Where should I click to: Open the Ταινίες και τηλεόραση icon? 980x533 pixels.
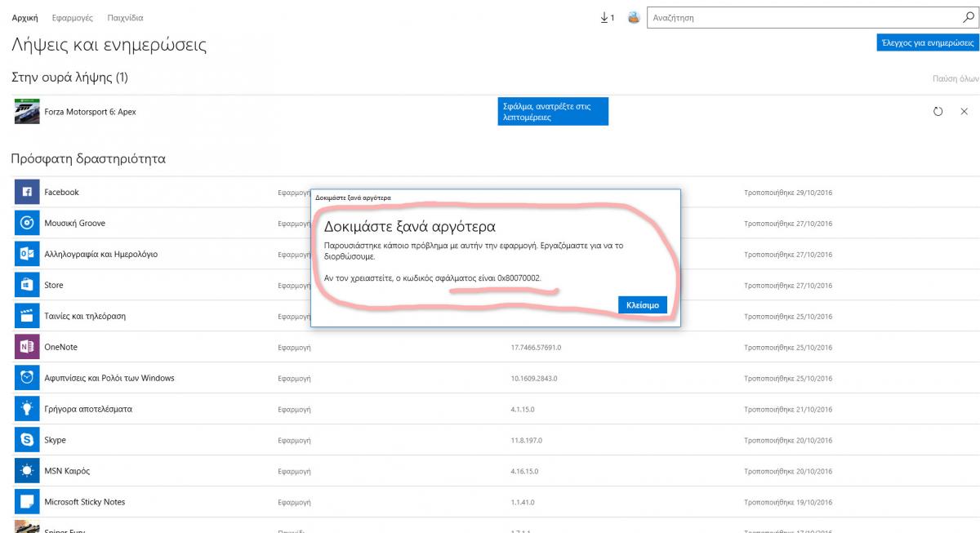(27, 317)
